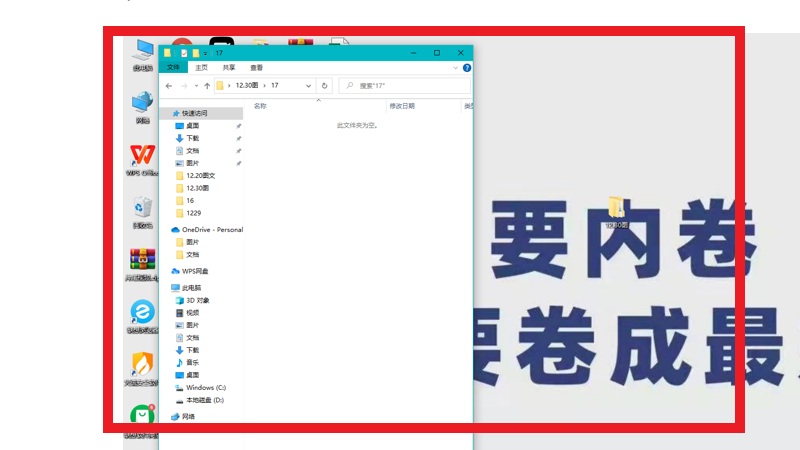Go up one folder level
Viewport: 800px width, 450px height.
point(207,86)
